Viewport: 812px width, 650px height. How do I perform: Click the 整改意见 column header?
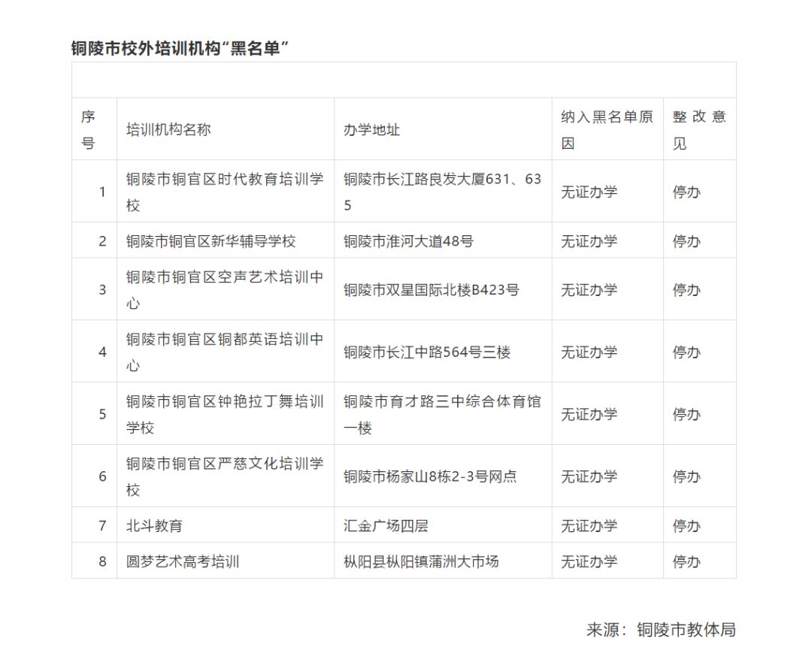pos(700,128)
